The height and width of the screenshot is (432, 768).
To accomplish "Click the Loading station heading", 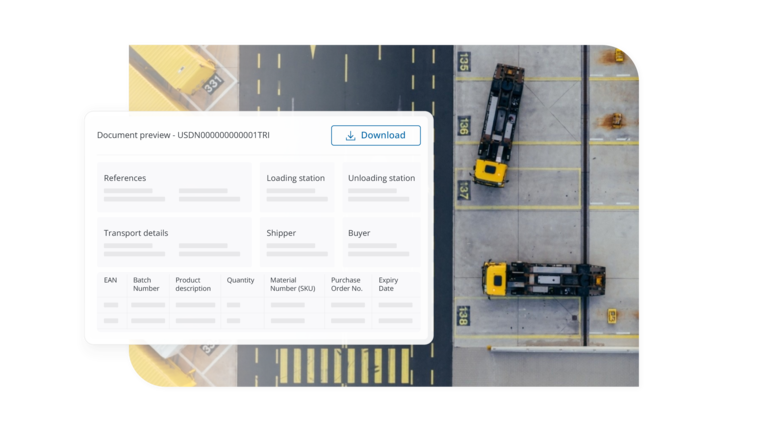I will click(295, 178).
